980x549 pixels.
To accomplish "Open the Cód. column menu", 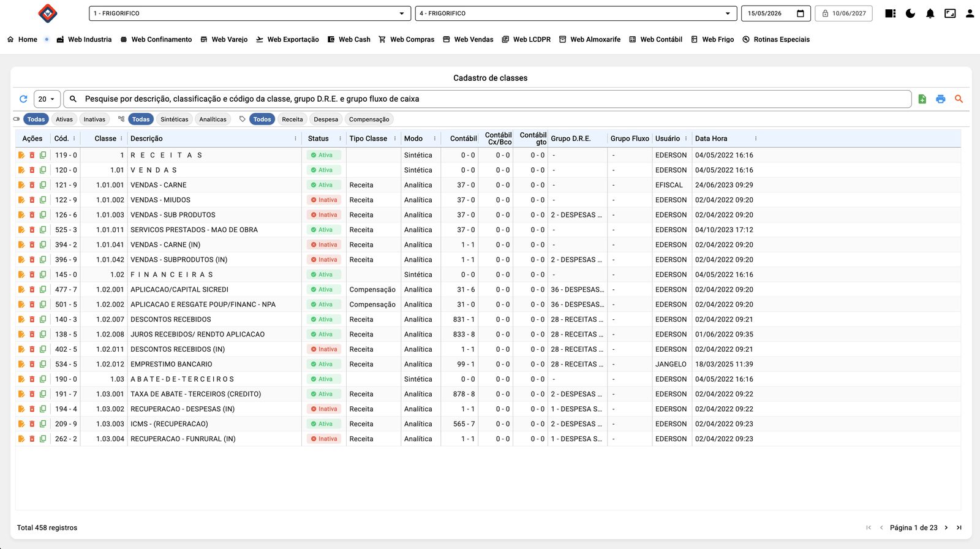I will (74, 138).
